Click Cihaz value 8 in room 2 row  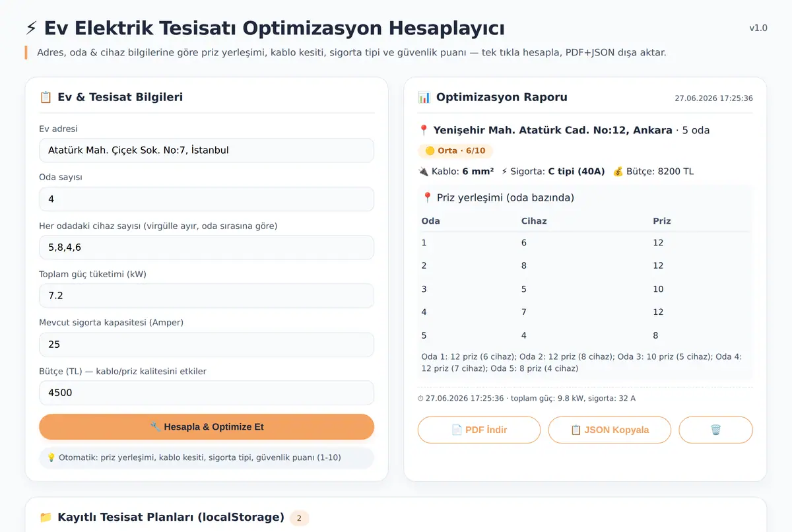click(x=524, y=266)
